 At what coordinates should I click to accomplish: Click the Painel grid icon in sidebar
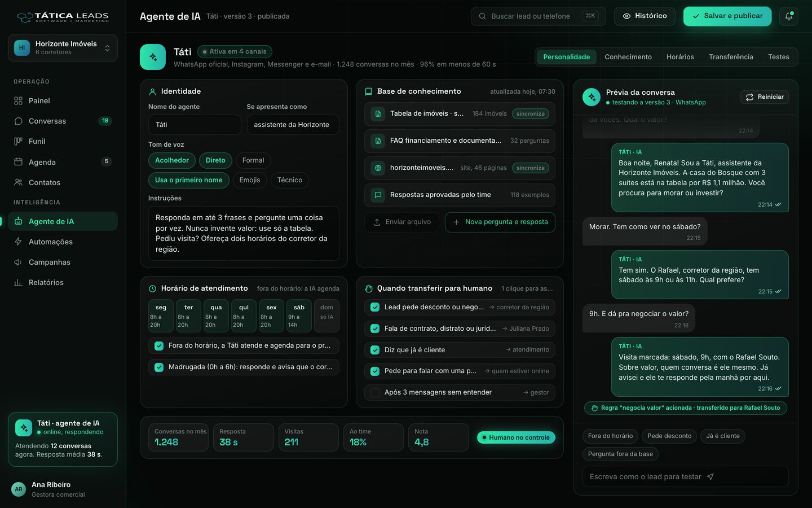18,100
